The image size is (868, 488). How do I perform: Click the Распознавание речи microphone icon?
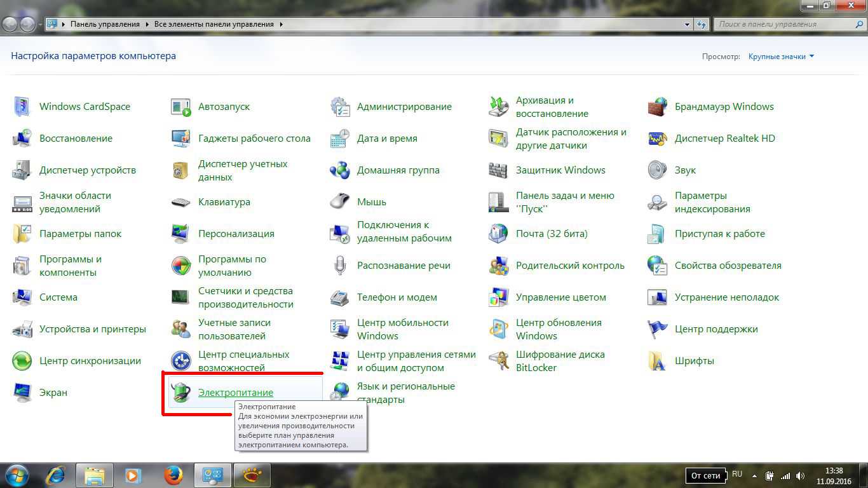pyautogui.click(x=340, y=266)
